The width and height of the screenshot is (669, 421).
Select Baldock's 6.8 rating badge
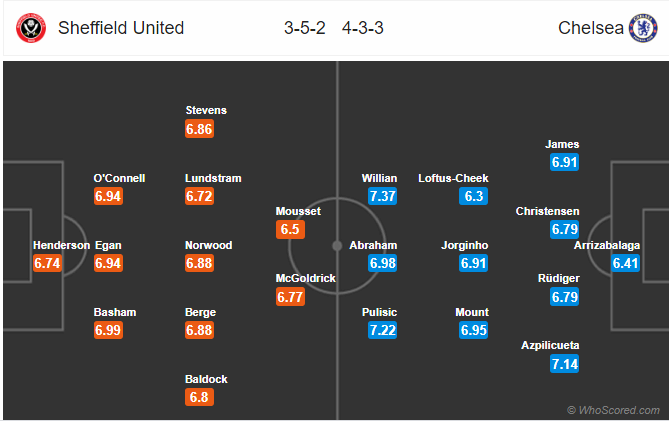[x=199, y=397]
